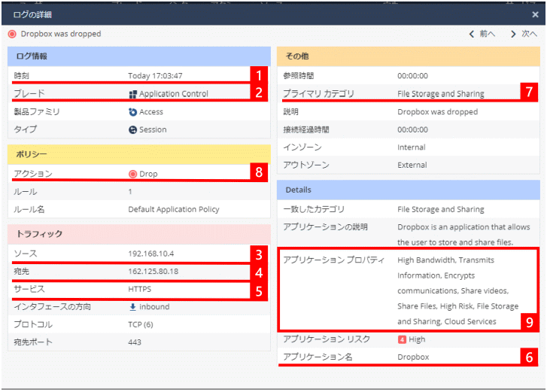Image resolution: width=547 pixels, height=392 pixels.
Task: Click the High risk level badge
Action: 403,339
